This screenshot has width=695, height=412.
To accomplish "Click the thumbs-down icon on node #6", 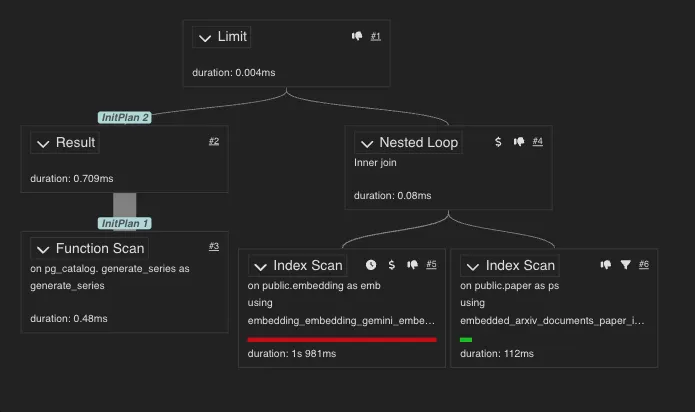I will tap(606, 265).
